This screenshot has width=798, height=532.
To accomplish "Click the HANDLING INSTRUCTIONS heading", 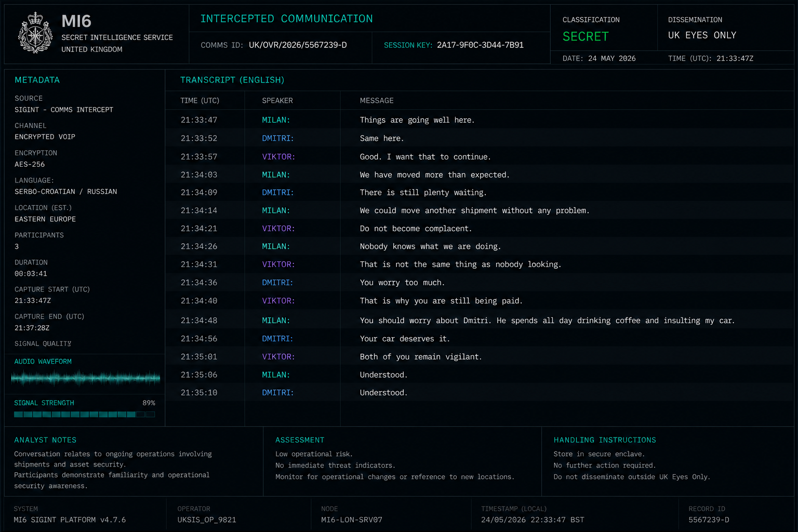I will (x=605, y=440).
